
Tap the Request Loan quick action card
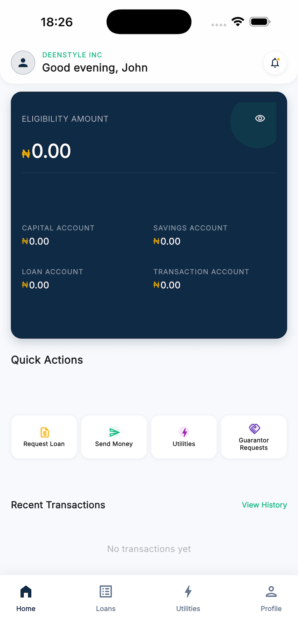coord(44,437)
